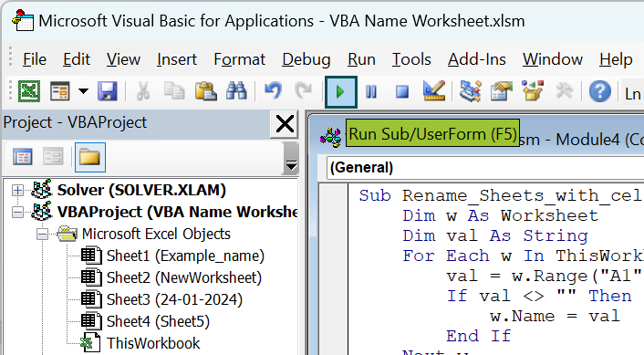The height and width of the screenshot is (355, 644).
Task: Click the View Code icon in Project pane
Action: click(x=23, y=157)
